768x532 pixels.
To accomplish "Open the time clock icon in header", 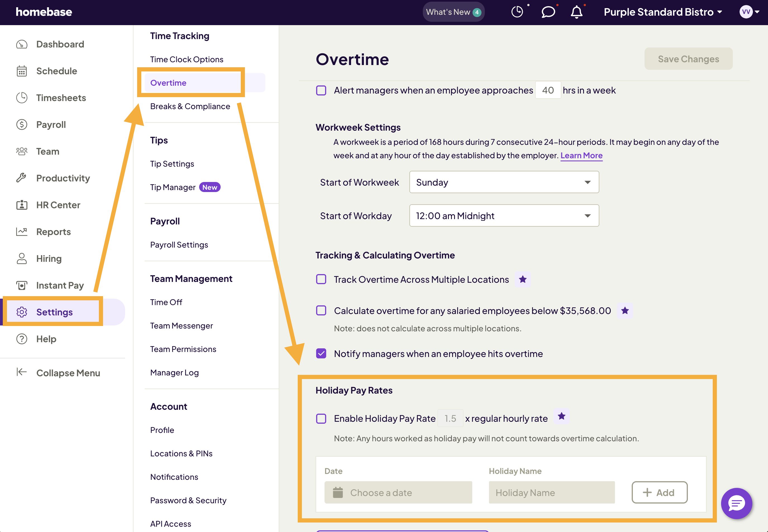I will (517, 12).
